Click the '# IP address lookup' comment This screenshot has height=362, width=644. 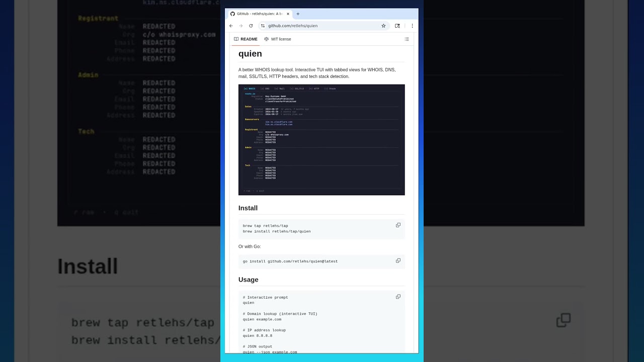point(264,330)
